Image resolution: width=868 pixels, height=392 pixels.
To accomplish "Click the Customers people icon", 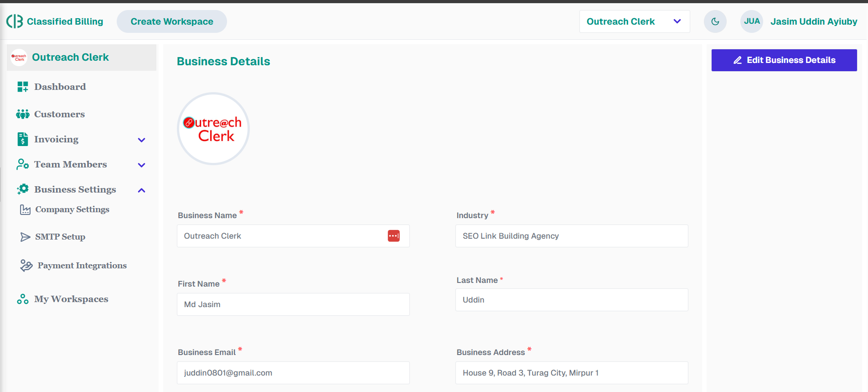I will pyautogui.click(x=22, y=114).
